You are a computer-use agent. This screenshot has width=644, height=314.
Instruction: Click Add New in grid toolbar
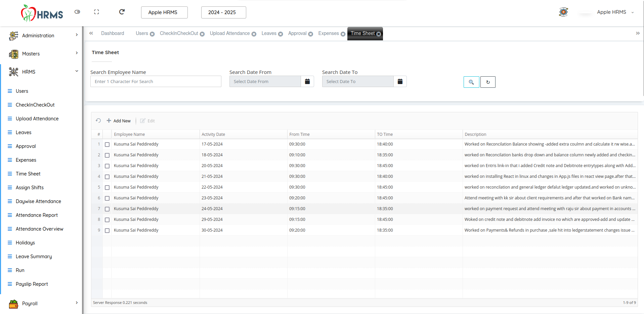pyautogui.click(x=119, y=121)
